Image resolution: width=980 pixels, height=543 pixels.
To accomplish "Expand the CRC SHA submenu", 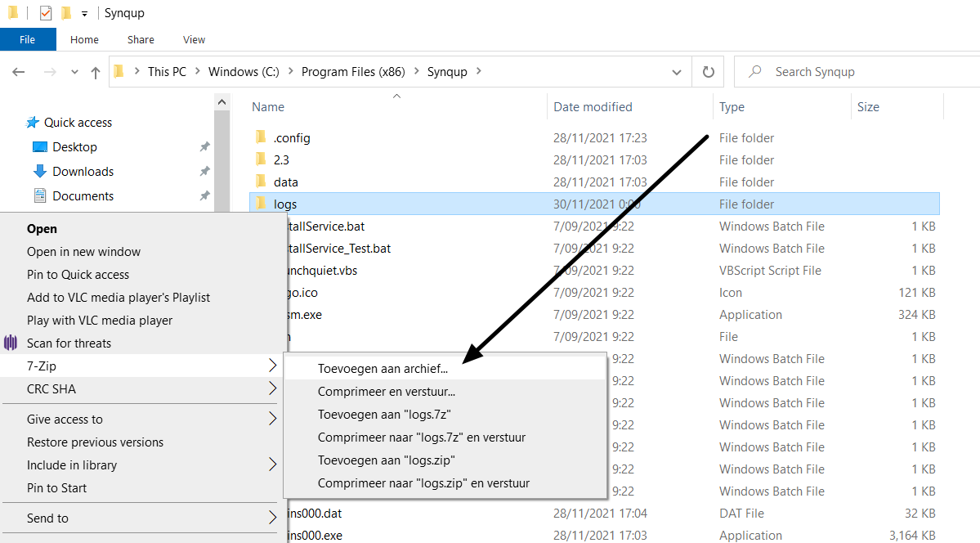I will pyautogui.click(x=142, y=389).
